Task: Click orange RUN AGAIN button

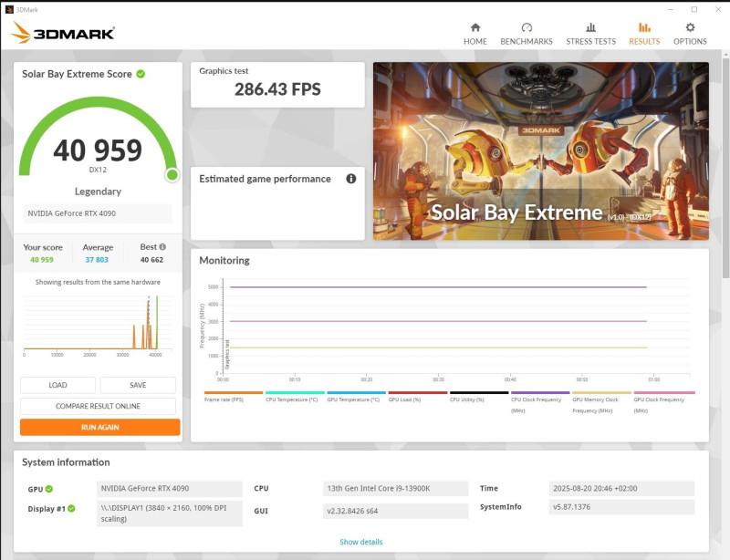Action: 100,427
